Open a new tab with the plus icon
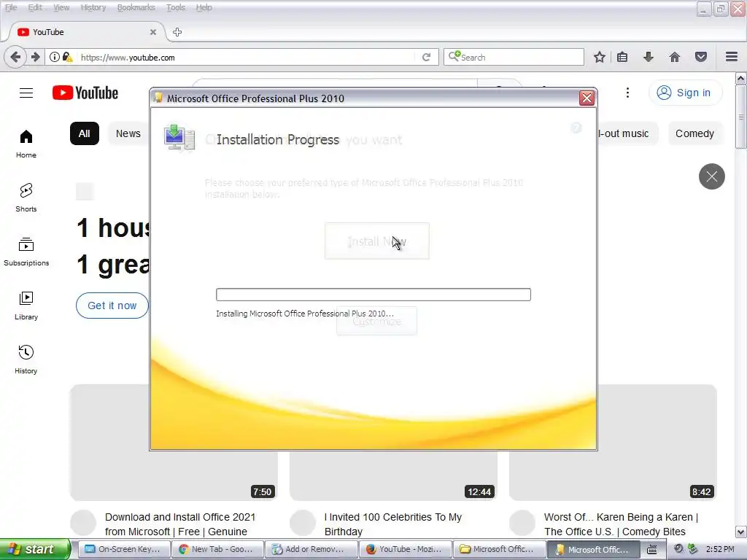This screenshot has width=747, height=560. [177, 32]
